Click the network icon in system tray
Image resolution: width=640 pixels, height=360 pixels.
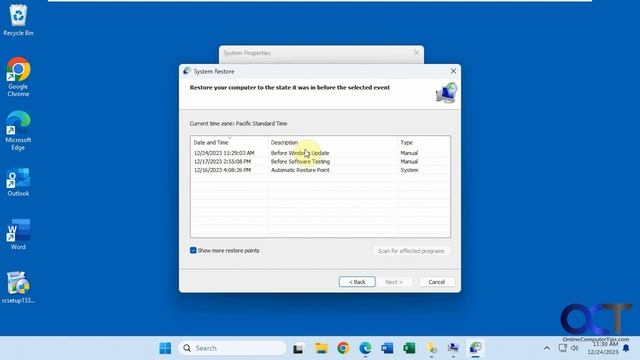[562, 348]
